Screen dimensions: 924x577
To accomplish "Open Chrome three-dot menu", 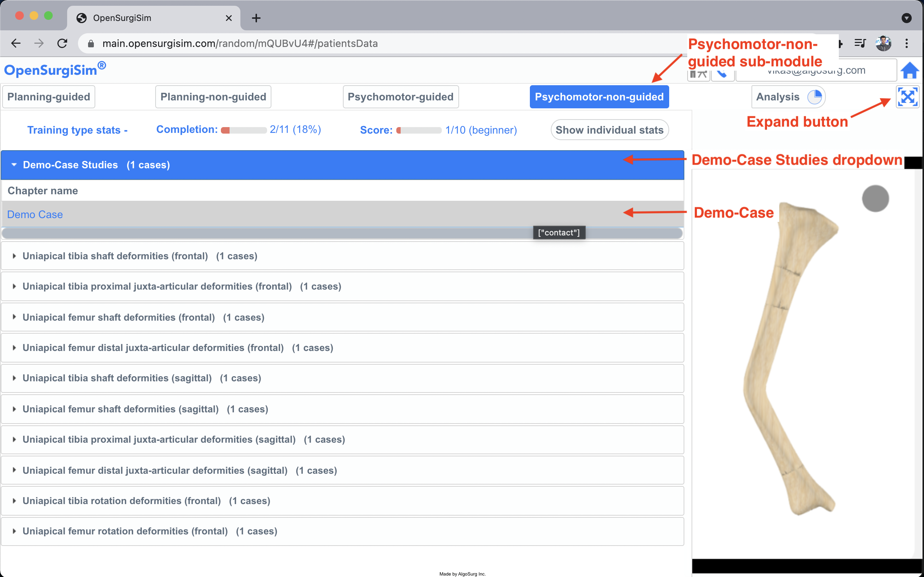I will 906,43.
